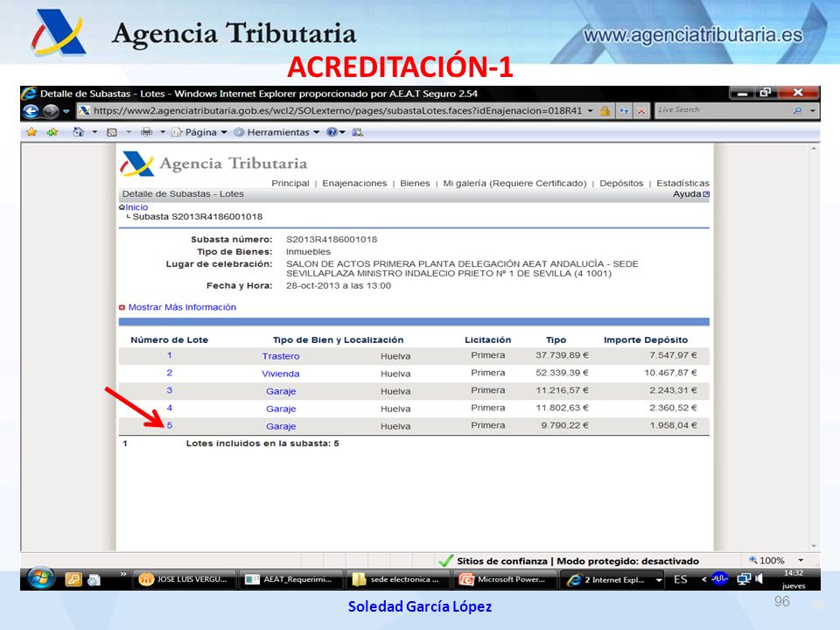Click the ES language indicator
Viewport: 840px width, 630px height.
[x=681, y=579]
